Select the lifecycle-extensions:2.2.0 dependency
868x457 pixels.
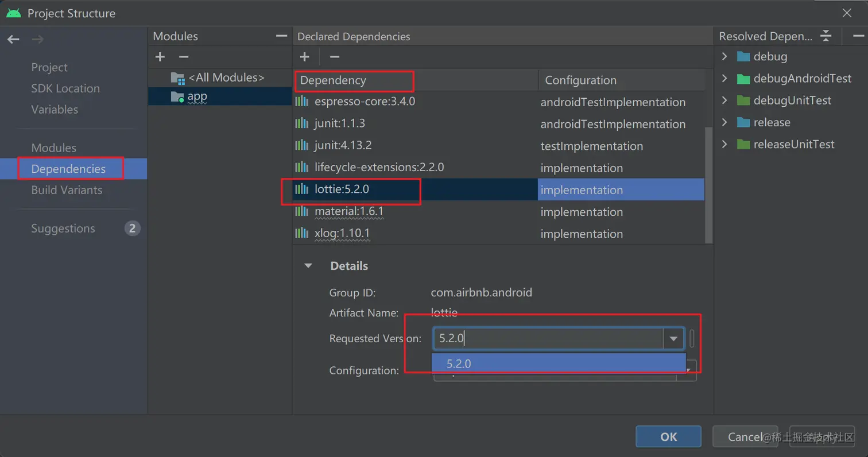point(379,167)
